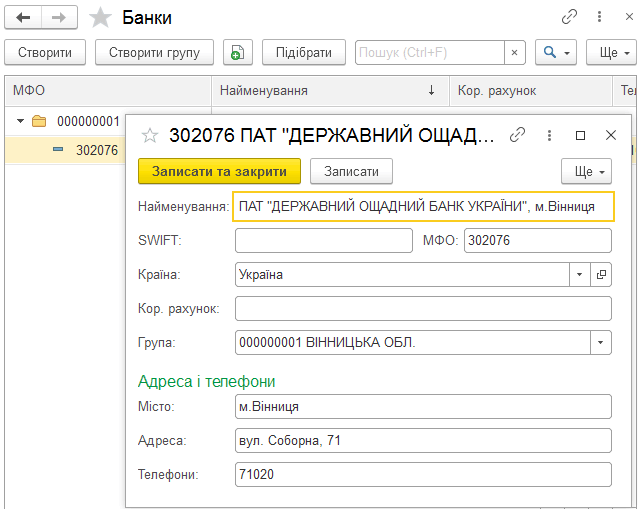The image size is (639, 509).
Task: Close the Банки list tab
Action: [x=629, y=17]
